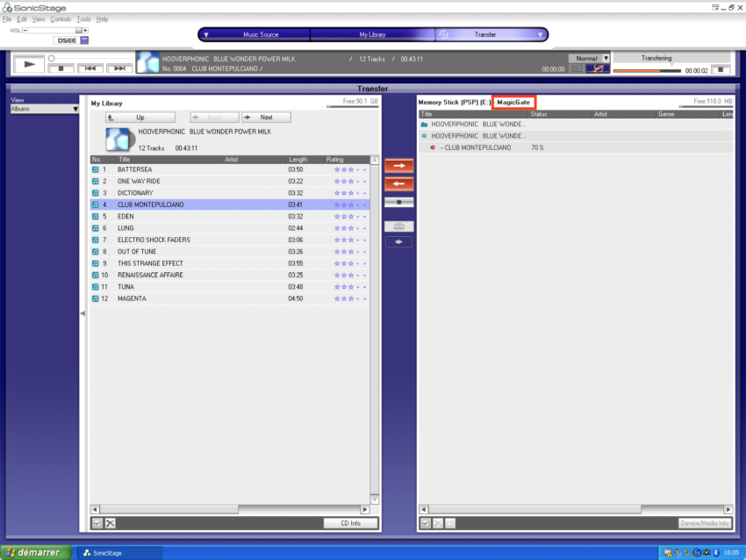Toggle the DSEE sound enhancement button

pos(66,40)
